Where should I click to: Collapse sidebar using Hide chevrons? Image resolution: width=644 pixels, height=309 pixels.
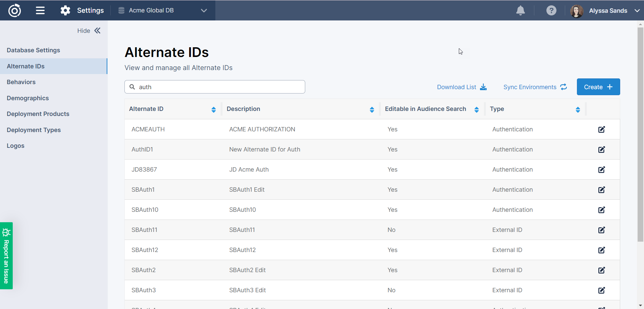pyautogui.click(x=97, y=31)
